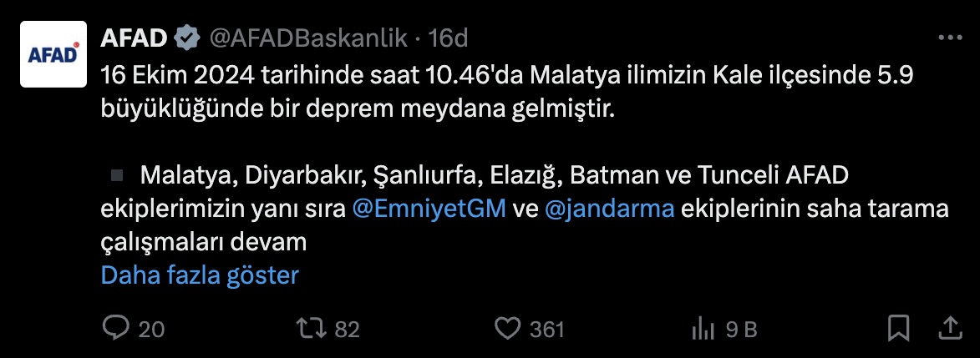Click the AFAD display name
980x358 pixels.
pos(134,38)
